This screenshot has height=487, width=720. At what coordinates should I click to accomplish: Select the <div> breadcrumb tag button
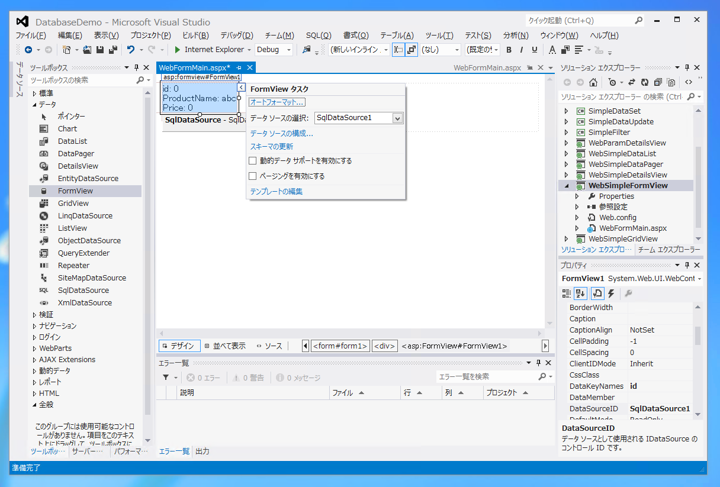[384, 346]
